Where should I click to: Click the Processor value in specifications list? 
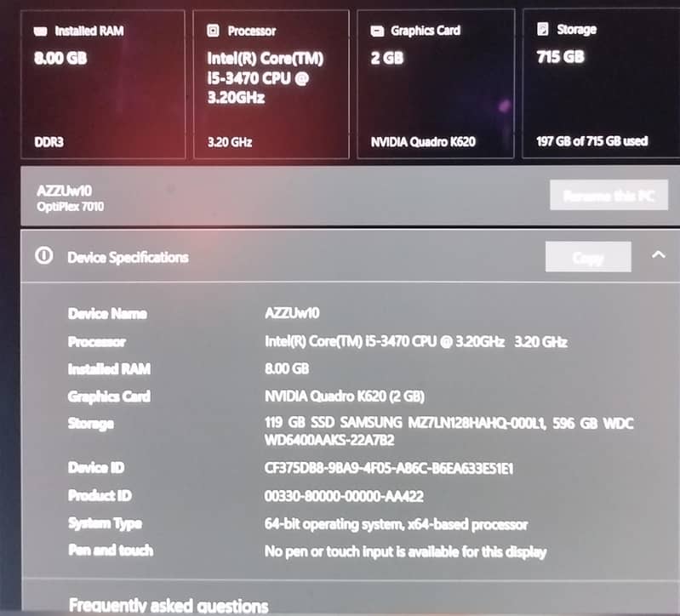pyautogui.click(x=416, y=341)
